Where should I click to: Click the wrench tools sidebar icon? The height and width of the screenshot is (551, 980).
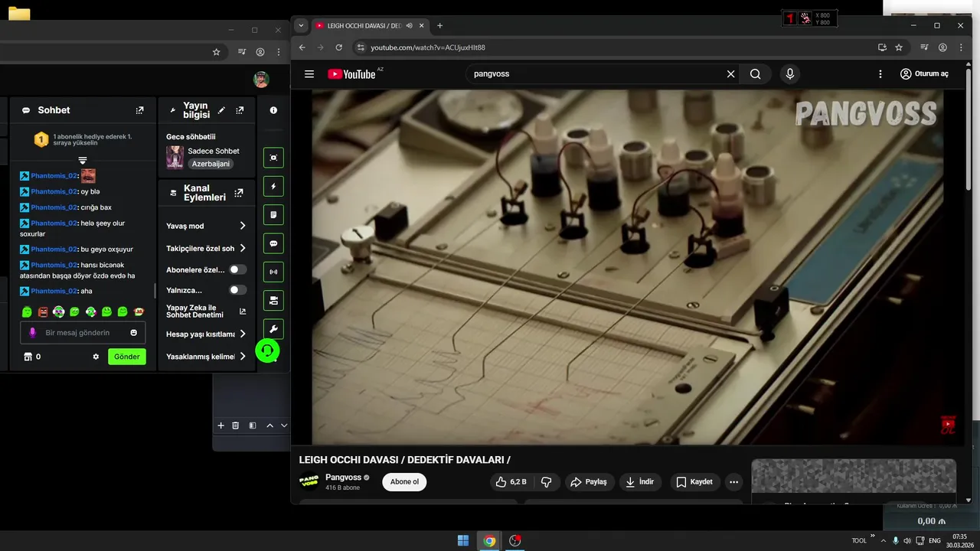click(x=273, y=329)
